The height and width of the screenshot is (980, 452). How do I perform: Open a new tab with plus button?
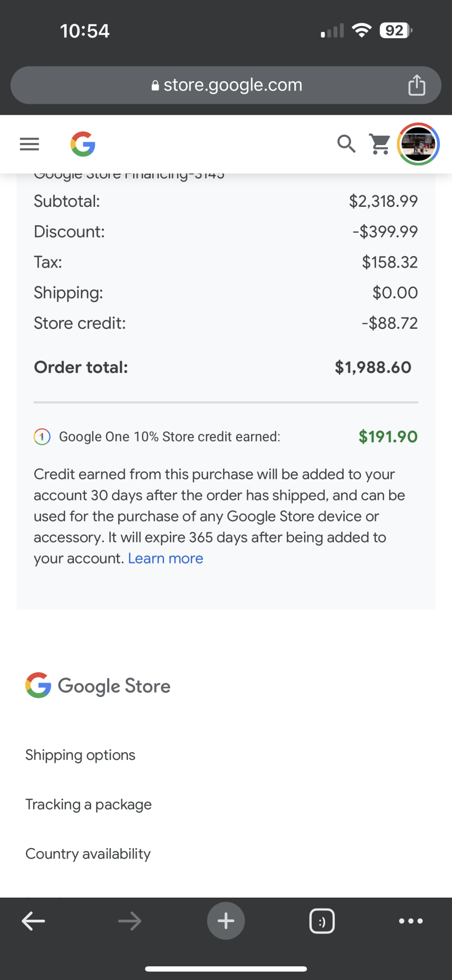tap(226, 921)
